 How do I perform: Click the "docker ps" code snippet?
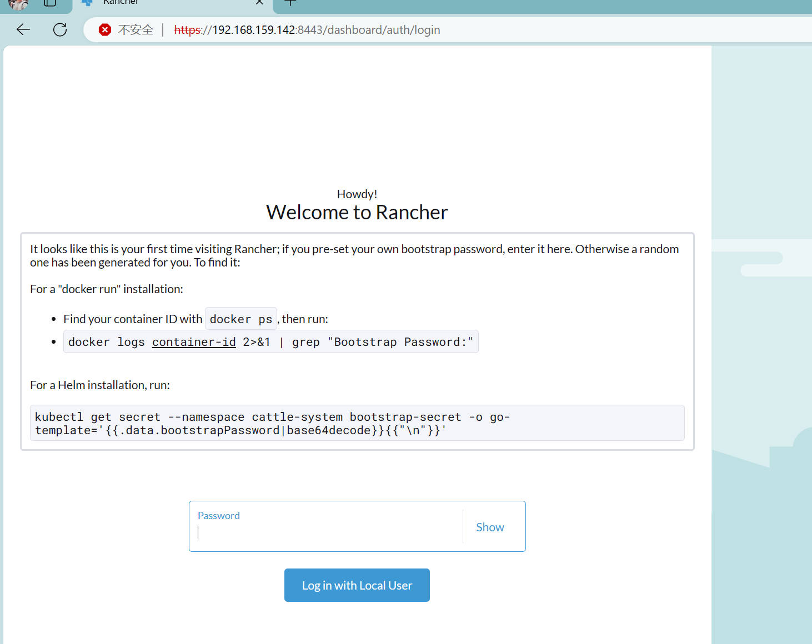(241, 319)
